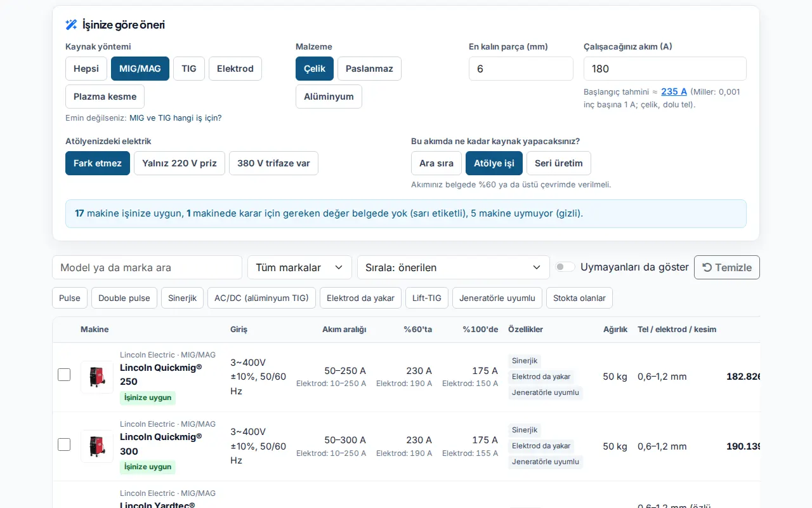Filter by Stokta olanlar chip

579,298
